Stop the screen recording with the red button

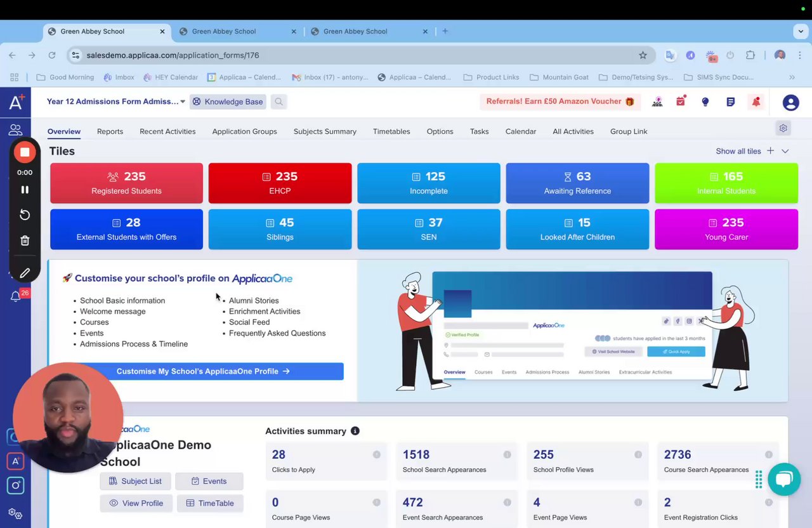coord(25,152)
